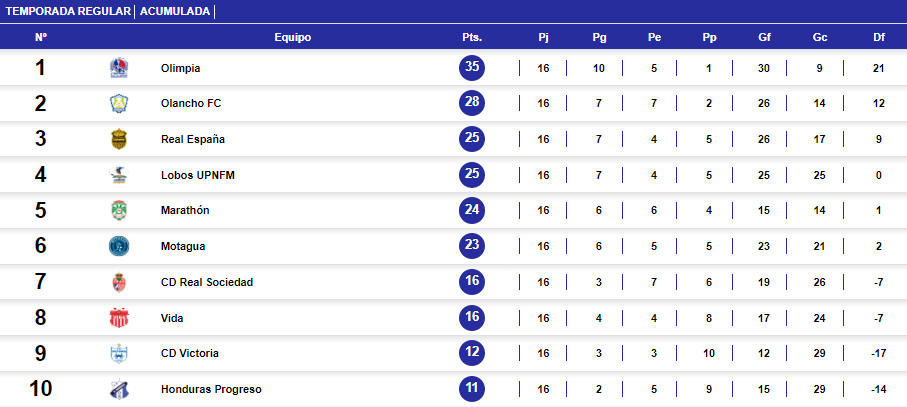Click the CD Real Sociedad crest
This screenshot has height=407, width=907.
118,283
